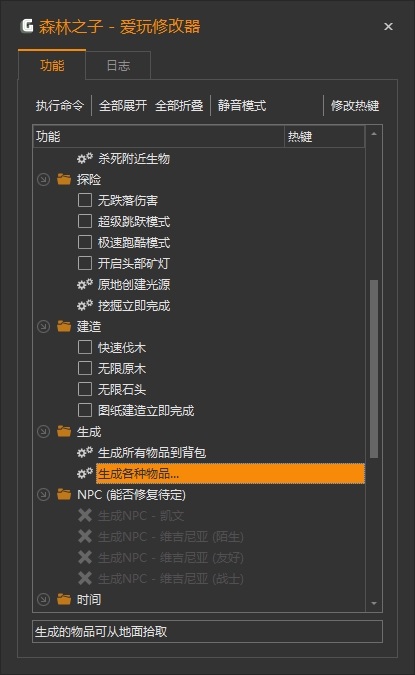The image size is (415, 675).
Task: Click the app logo in title bar
Action: tap(27, 26)
